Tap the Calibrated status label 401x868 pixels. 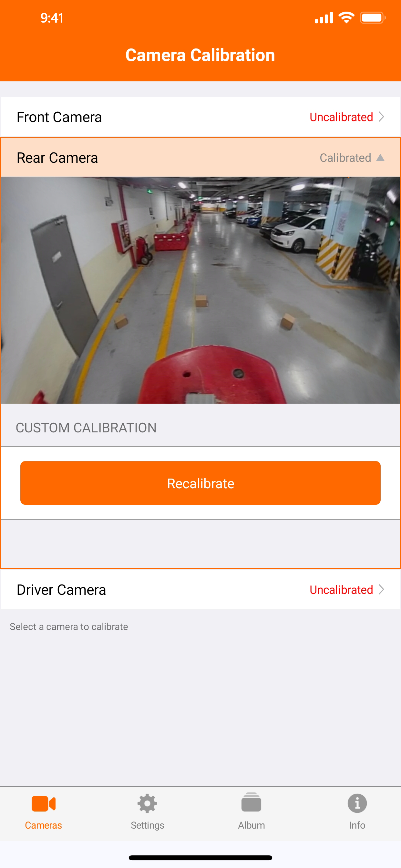coord(345,158)
